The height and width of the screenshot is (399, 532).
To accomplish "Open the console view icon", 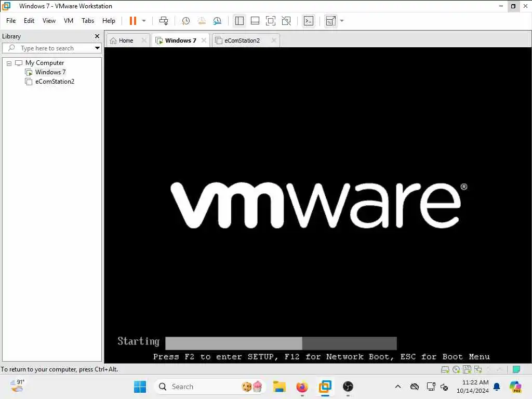I will click(309, 21).
